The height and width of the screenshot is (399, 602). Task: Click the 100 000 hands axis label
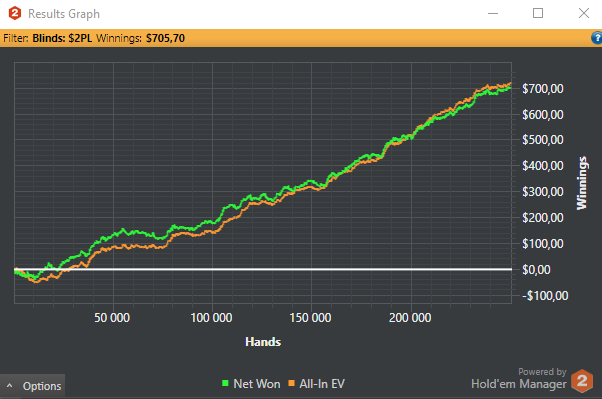[x=211, y=318]
